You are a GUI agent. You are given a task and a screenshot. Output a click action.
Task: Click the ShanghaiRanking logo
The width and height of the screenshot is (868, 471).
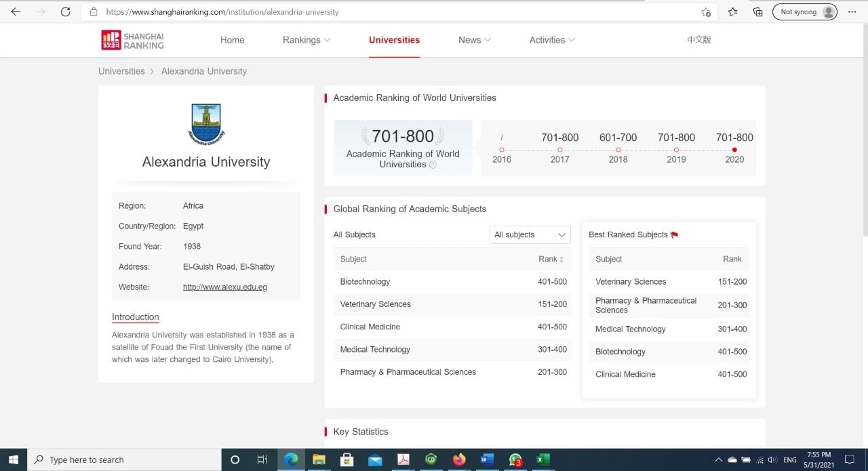[x=133, y=40]
